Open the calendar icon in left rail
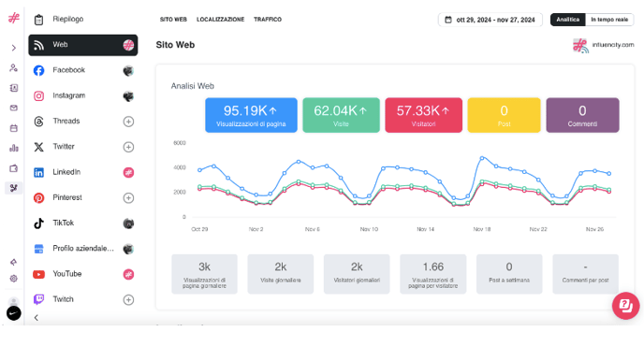Image resolution: width=644 pixels, height=346 pixels. pos(13,128)
